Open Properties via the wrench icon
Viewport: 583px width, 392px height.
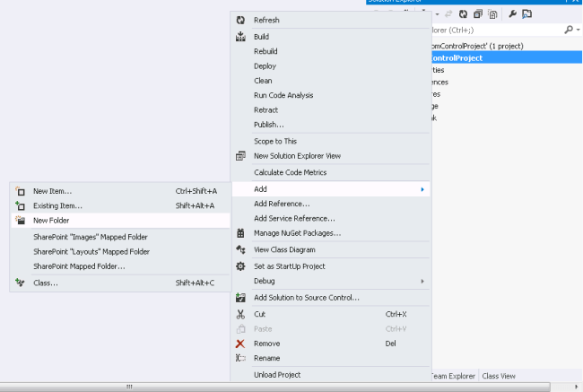(511, 14)
